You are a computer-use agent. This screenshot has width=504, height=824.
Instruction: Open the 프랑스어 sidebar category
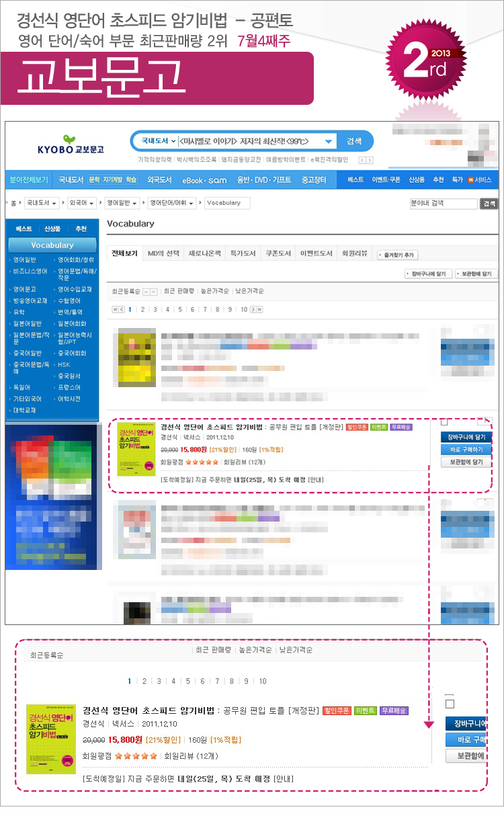pos(68,387)
